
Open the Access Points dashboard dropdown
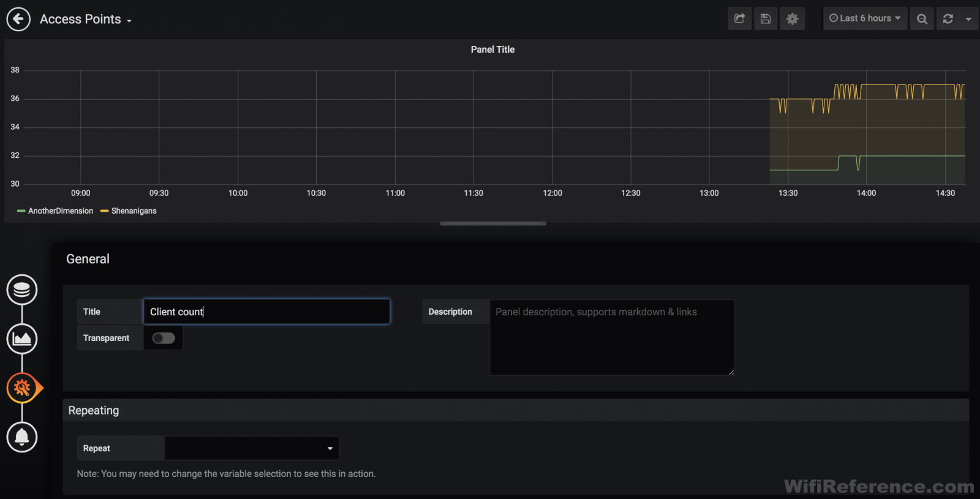pos(86,20)
